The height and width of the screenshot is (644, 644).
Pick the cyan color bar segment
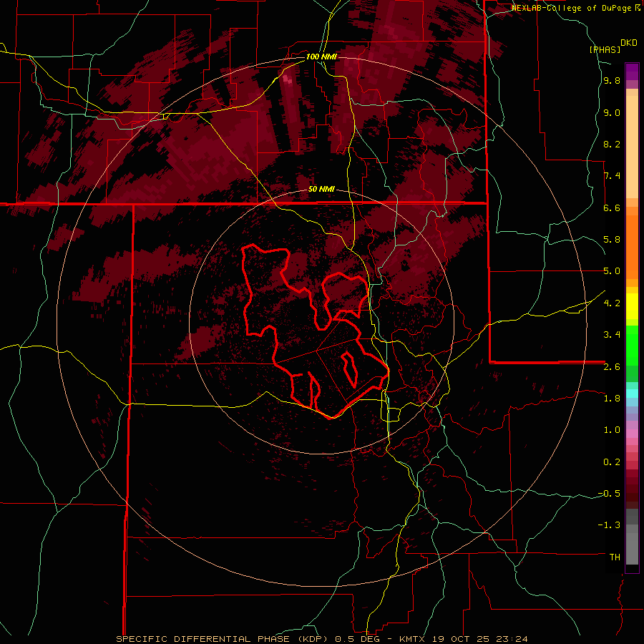[632, 394]
